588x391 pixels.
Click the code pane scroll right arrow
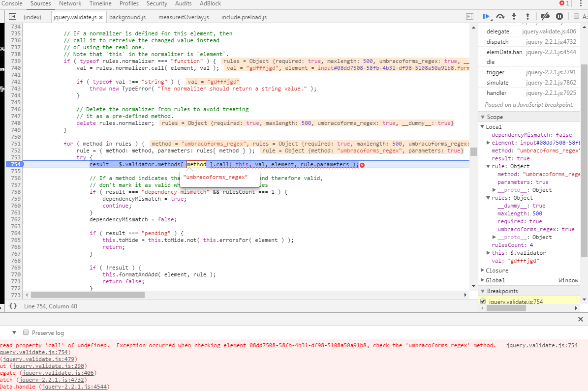point(465,295)
